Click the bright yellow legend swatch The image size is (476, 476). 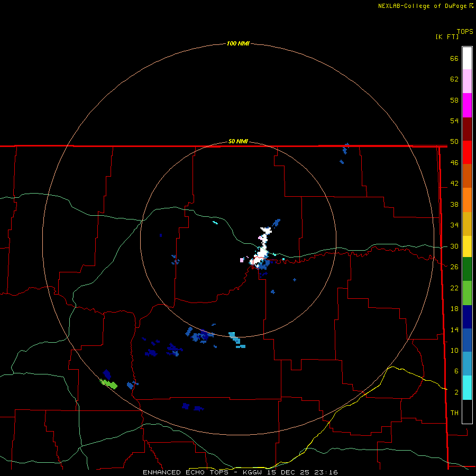pos(467,246)
